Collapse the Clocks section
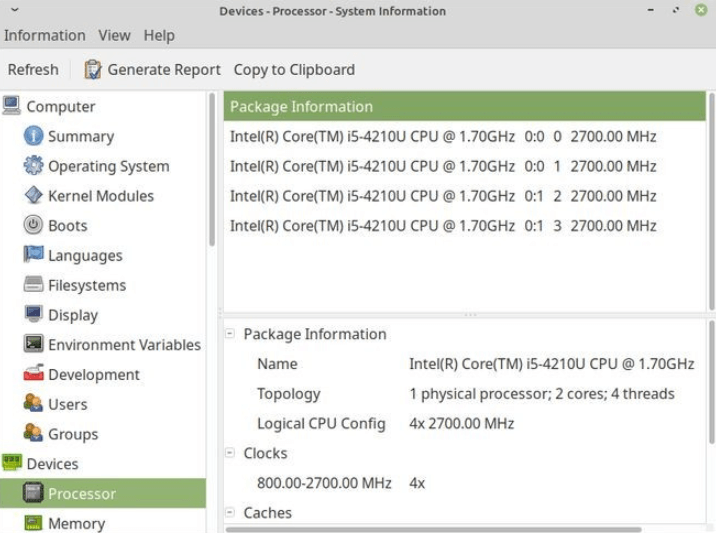Screen dimensions: 716x533 tap(230, 454)
